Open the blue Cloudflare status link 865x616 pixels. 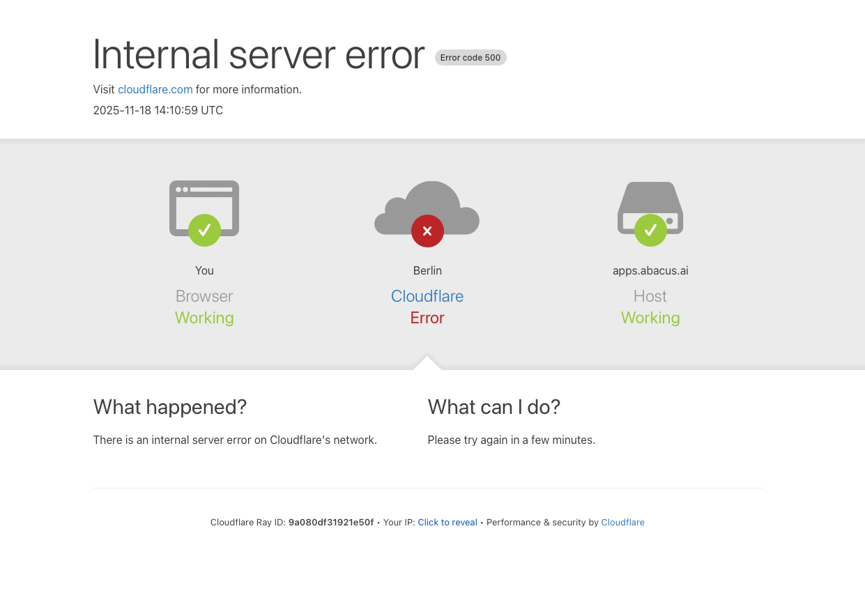click(427, 296)
